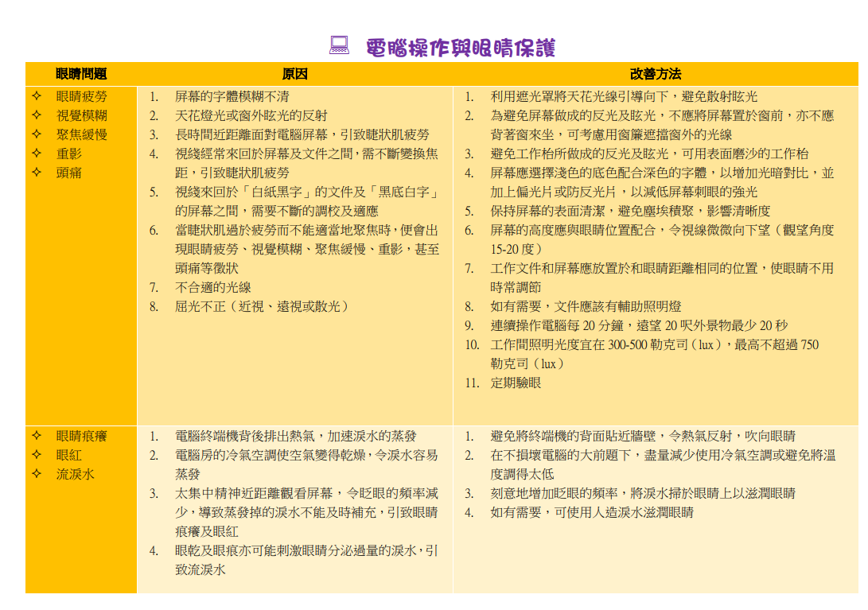The height and width of the screenshot is (610, 868).
Task: Click the diamond bullet before 聚焦緩慢
Action: 37,134
